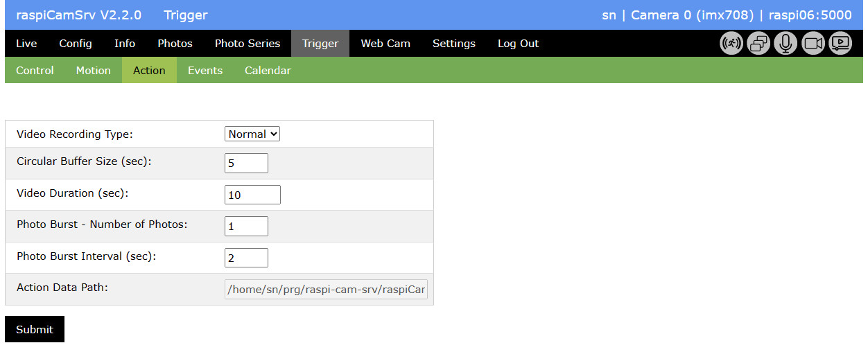
Task: Open the Video Recording Type dropdown
Action: pyautogui.click(x=252, y=134)
